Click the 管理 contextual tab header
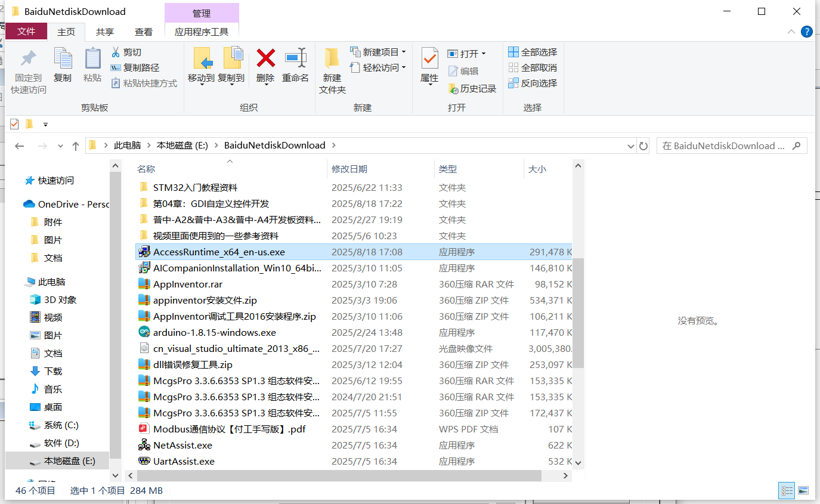This screenshot has height=504, width=820. [202, 13]
